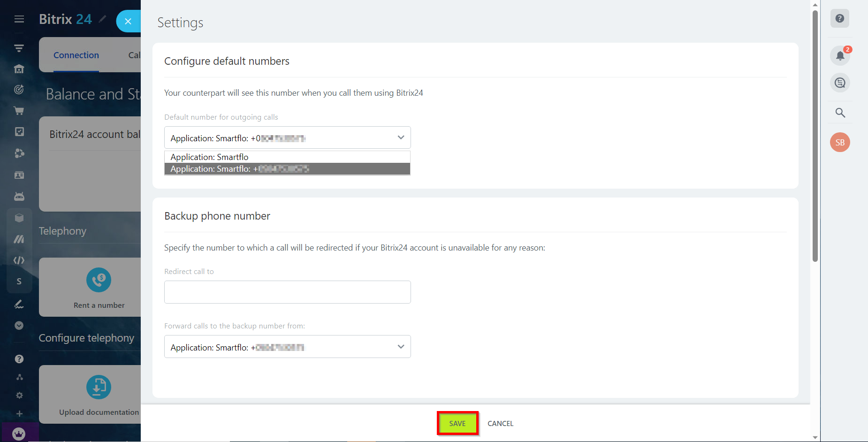Click the 'Settings' panel title

click(x=180, y=23)
